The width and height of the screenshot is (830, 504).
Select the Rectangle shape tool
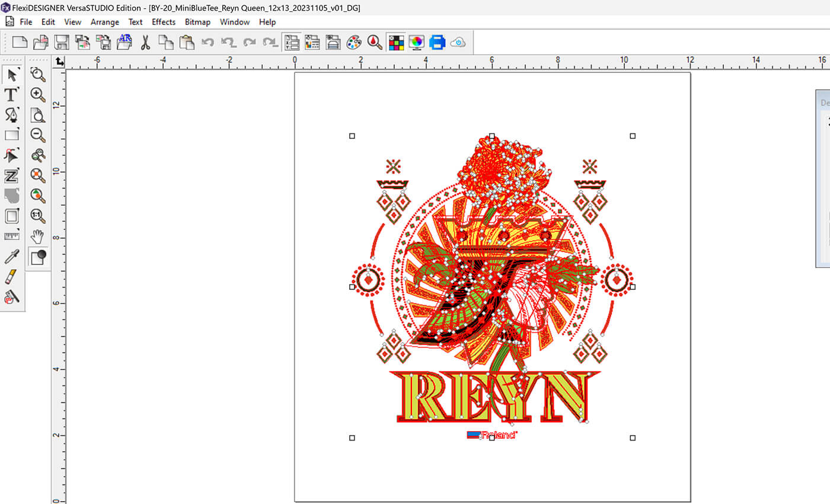click(x=12, y=135)
